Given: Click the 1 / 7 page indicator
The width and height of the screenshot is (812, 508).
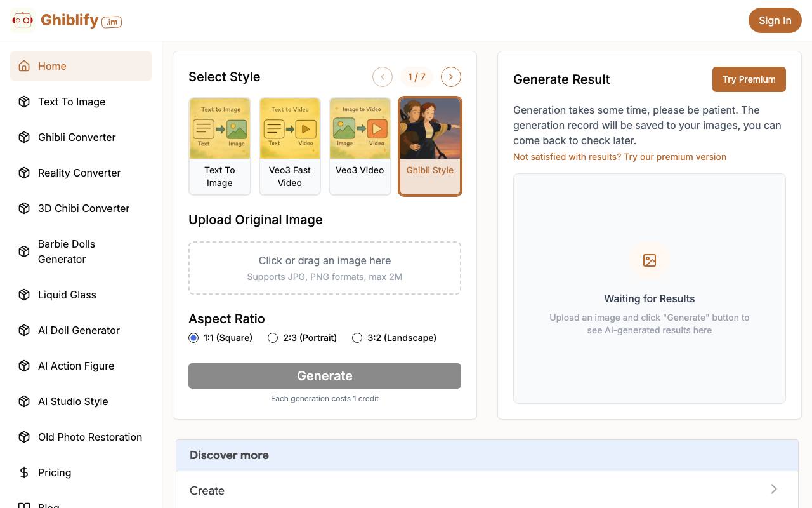Looking at the screenshot, I should (417, 77).
